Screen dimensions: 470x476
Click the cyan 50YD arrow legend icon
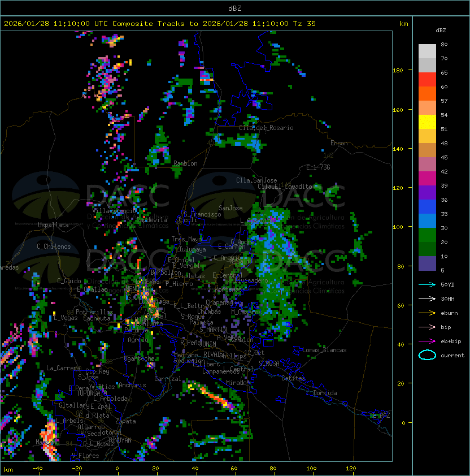click(x=427, y=284)
